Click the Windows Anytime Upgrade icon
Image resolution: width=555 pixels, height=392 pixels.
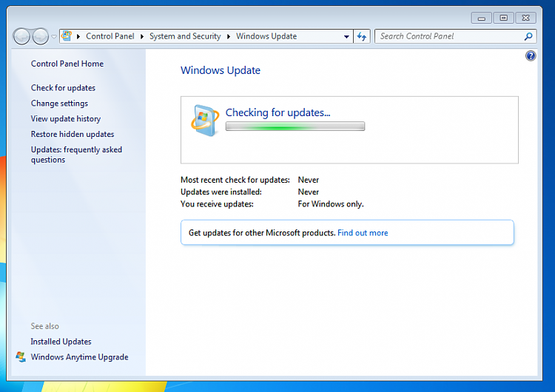click(x=21, y=357)
